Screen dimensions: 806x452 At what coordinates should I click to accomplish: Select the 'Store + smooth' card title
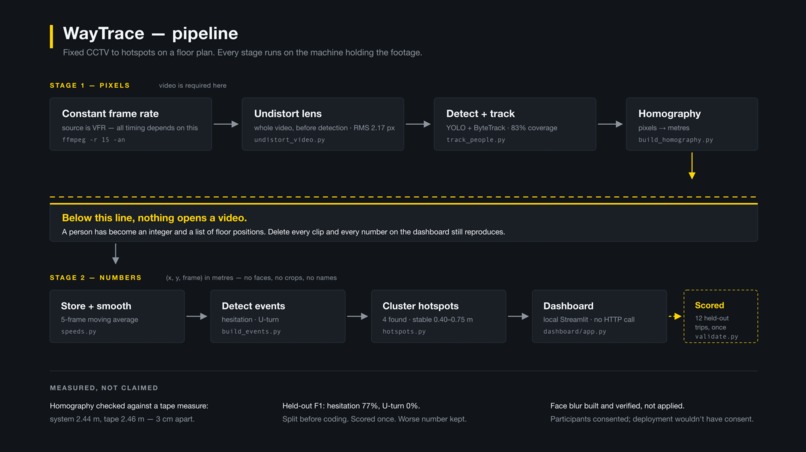tap(96, 306)
